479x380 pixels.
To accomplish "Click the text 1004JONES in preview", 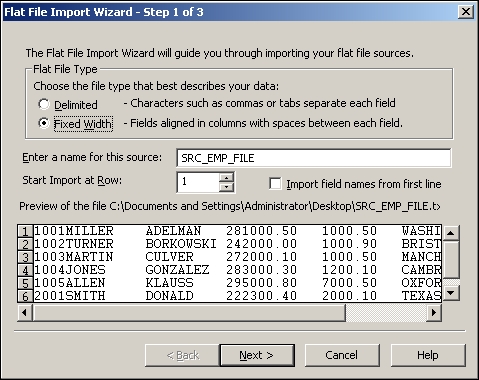I will pyautogui.click(x=70, y=270).
